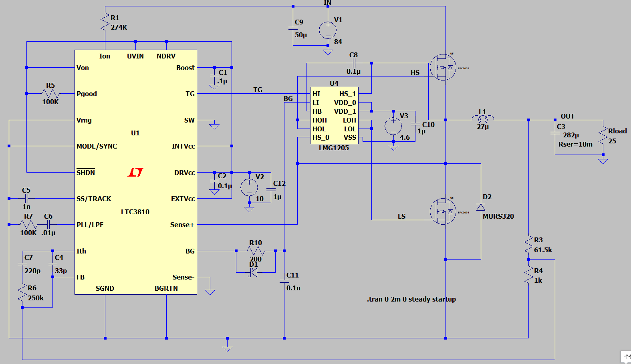This screenshot has width=631, height=364.
Task: Select the C1 boost capacitor symbol
Action: [x=214, y=76]
